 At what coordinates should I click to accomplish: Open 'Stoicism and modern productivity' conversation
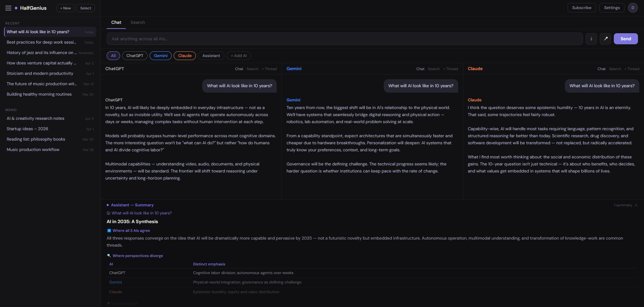[40, 73]
